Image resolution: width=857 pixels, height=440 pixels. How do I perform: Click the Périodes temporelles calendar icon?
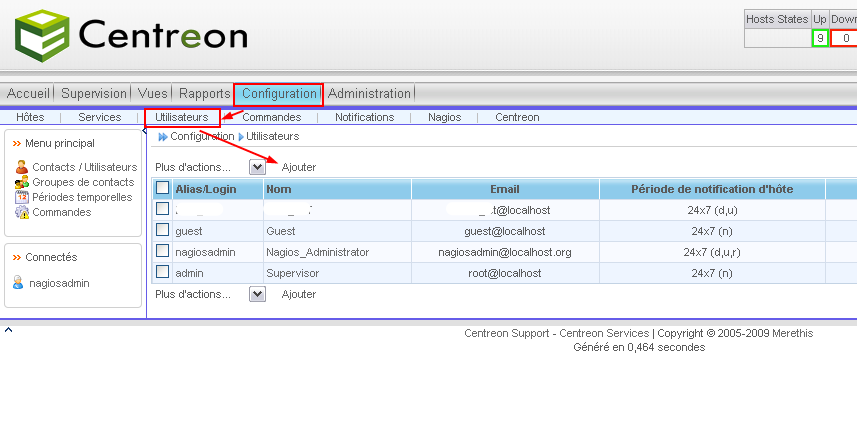[22, 197]
